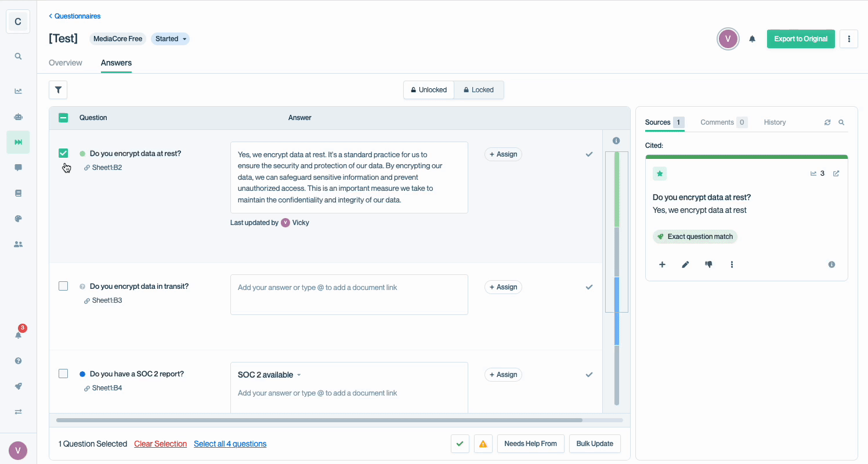Switch to Unlocked view
Screen dimensions: 868x464
429,90
